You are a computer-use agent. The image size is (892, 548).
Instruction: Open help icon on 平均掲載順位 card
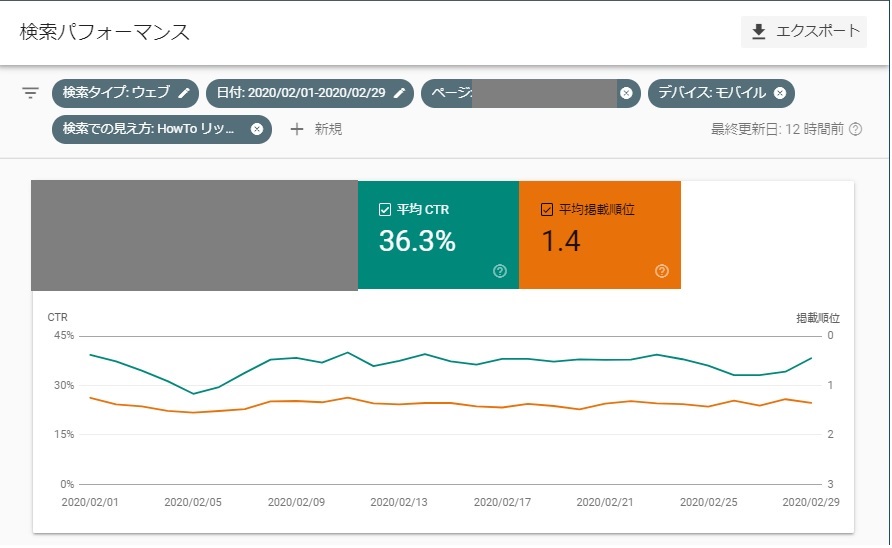pyautogui.click(x=662, y=271)
